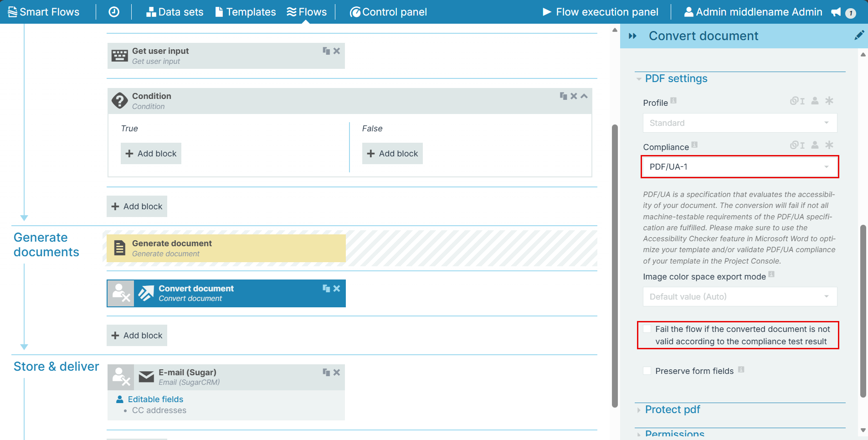Screen dimensions: 868x440
Task: Copy the Get user input block
Action: (x=326, y=51)
